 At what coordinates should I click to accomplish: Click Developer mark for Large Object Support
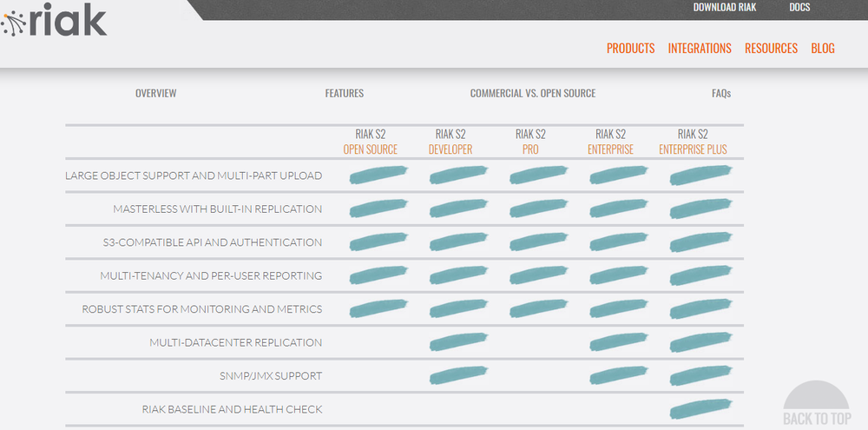click(x=459, y=175)
